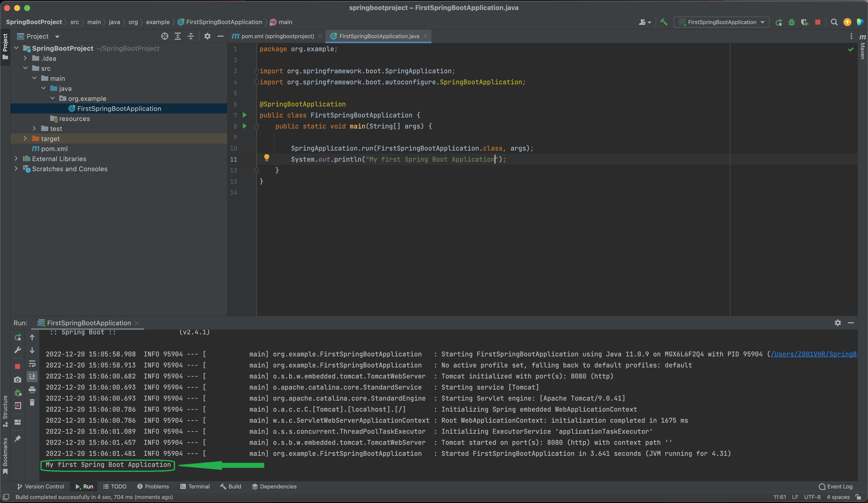The width and height of the screenshot is (868, 503).
Task: Click LF line separator in status bar
Action: [795, 497]
